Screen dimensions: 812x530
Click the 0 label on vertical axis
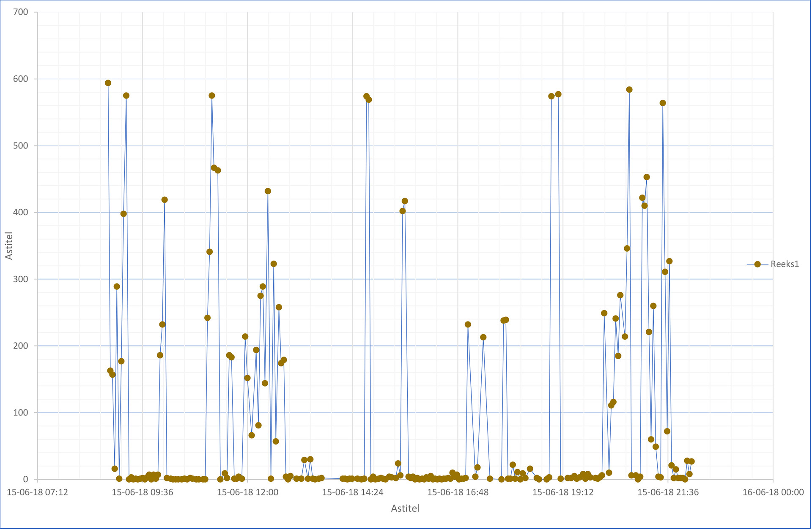pos(25,480)
